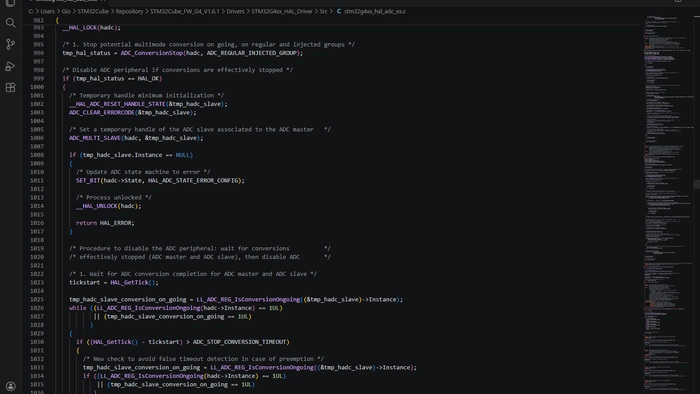Click 'ADC_CLEAR_ERRORCODE' macro call
The height and width of the screenshot is (394, 700).
click(102, 112)
